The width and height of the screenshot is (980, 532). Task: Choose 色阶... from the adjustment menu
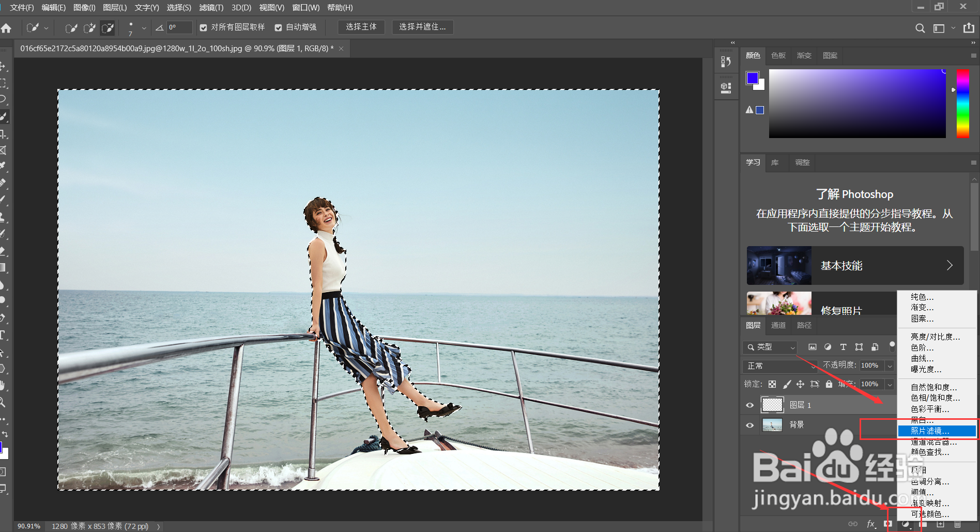937,347
